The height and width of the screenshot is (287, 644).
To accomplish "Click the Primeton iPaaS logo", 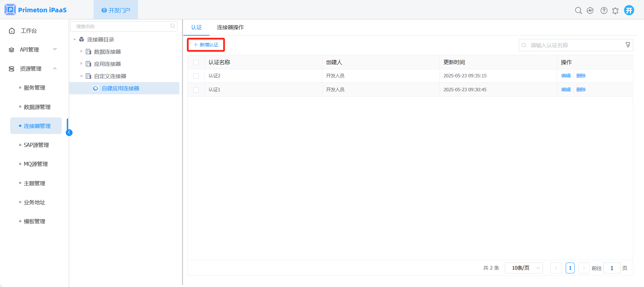I will [x=36, y=10].
